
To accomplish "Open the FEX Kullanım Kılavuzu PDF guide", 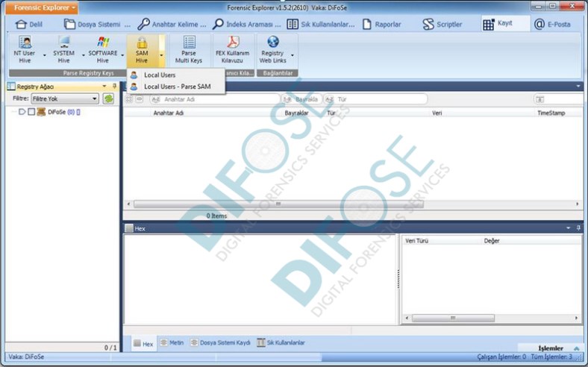I will [231, 43].
